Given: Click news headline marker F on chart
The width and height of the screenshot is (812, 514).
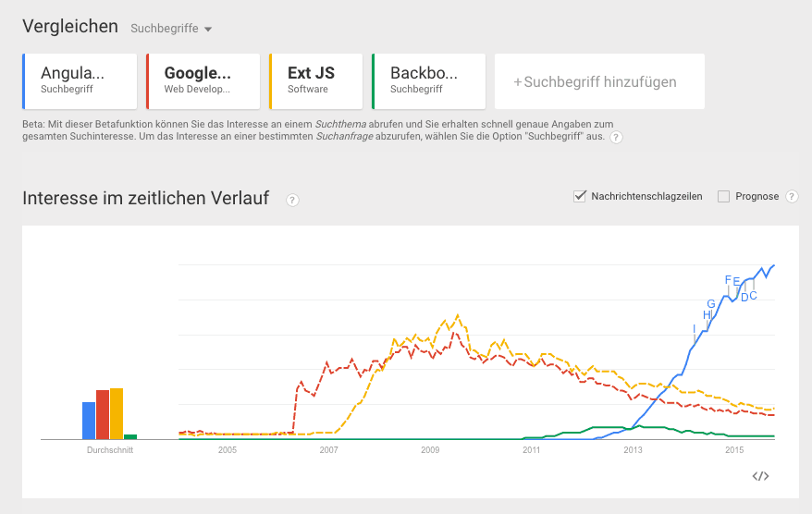Looking at the screenshot, I should pos(728,279).
